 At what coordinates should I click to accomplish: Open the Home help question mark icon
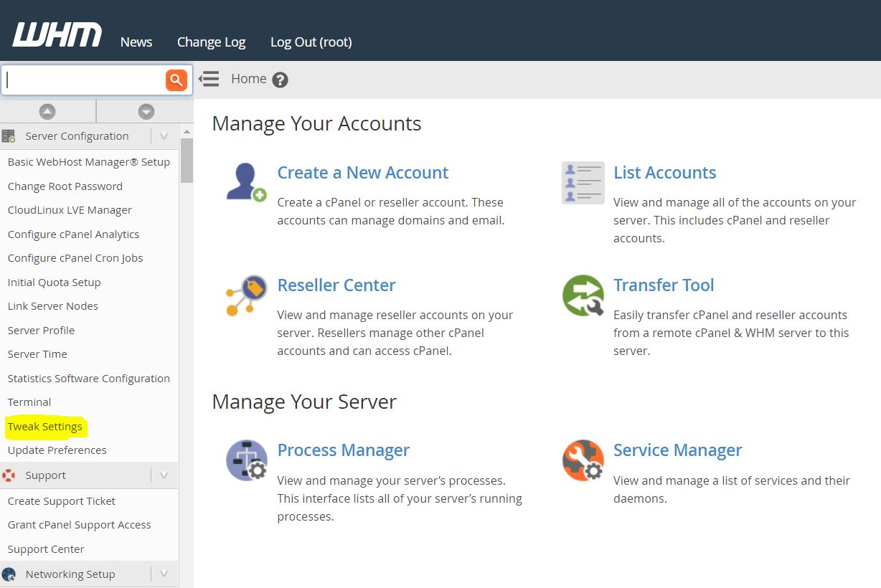click(281, 80)
